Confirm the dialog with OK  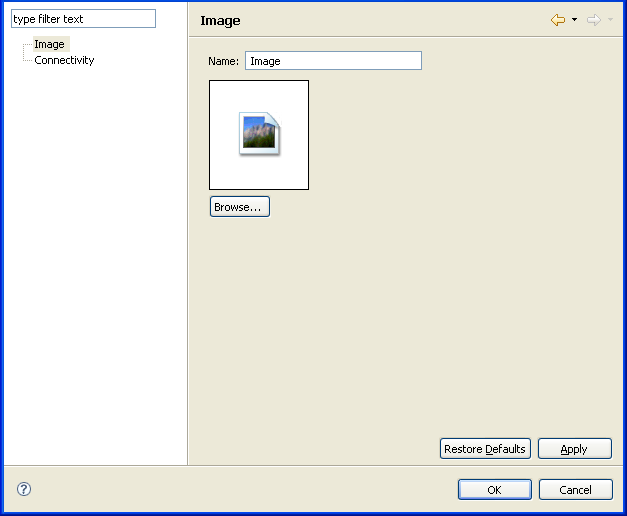pos(495,490)
